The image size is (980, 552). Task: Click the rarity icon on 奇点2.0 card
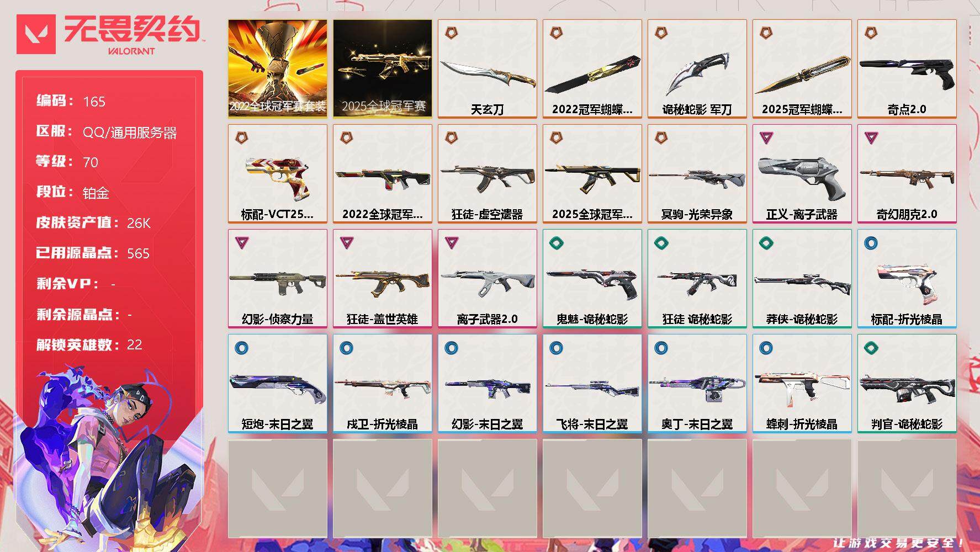[871, 33]
